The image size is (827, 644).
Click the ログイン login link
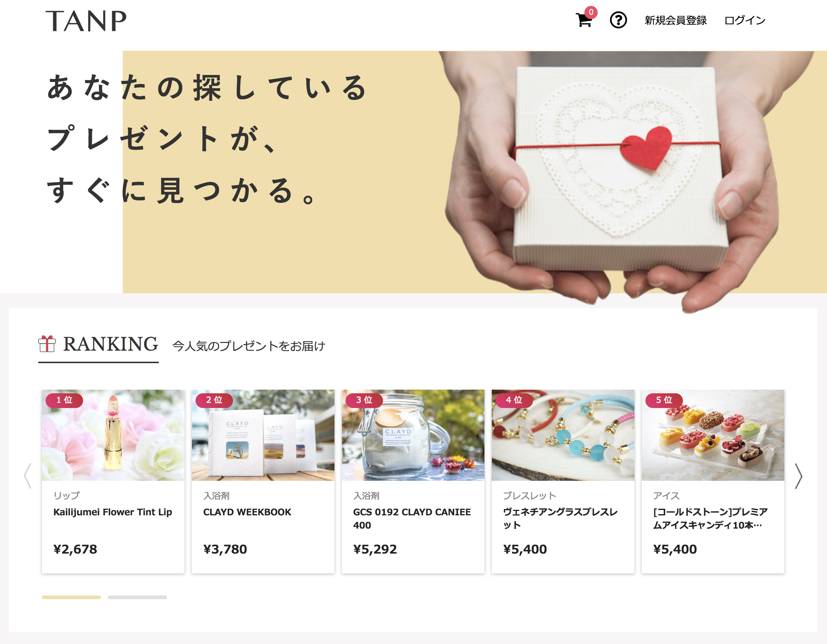(745, 21)
